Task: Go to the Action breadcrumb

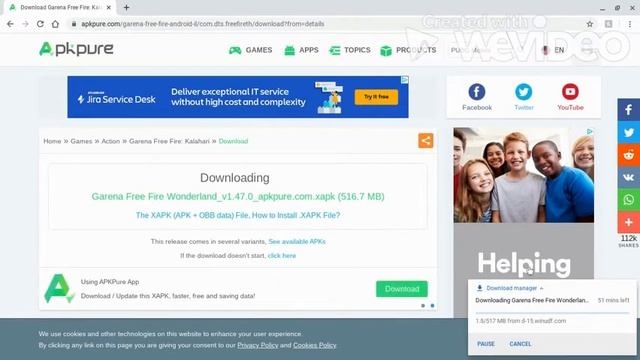Action: click(111, 141)
